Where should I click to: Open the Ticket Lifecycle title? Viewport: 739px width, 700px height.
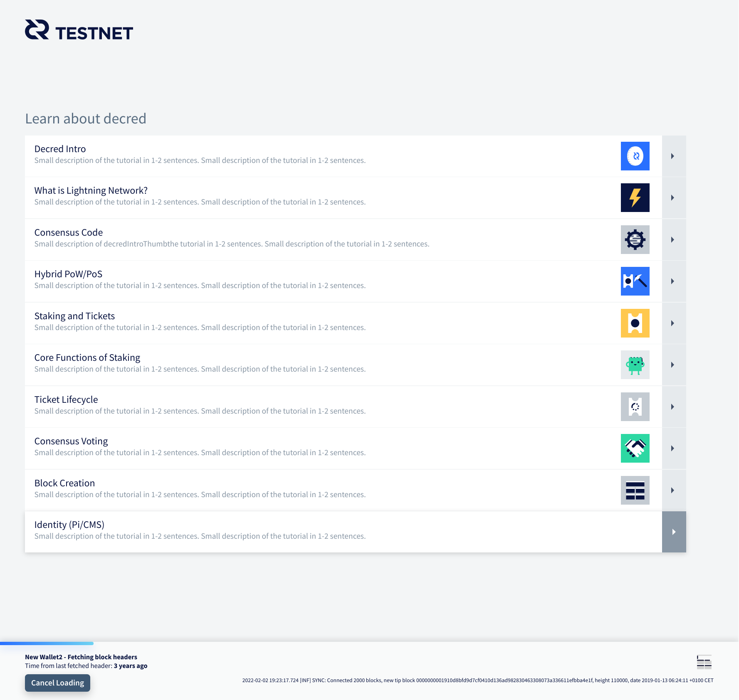66,399
